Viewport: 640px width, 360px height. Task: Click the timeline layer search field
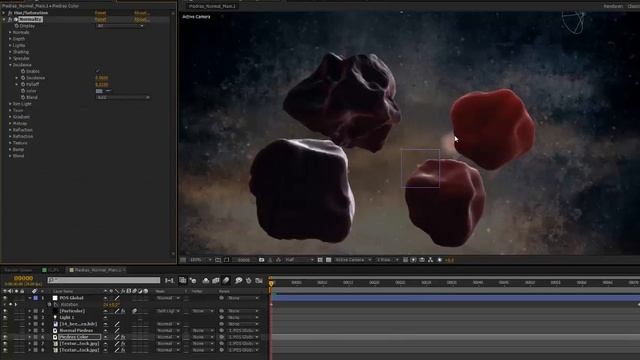click(x=104, y=280)
